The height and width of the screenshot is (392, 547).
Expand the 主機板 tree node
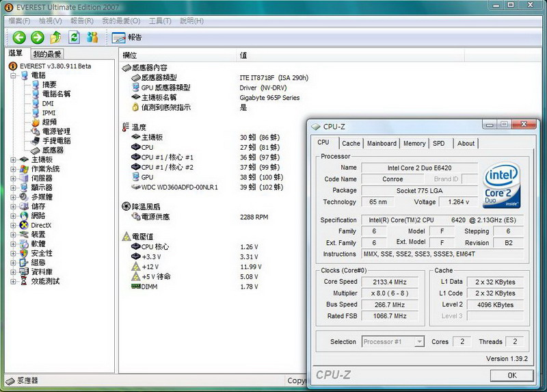(13, 160)
